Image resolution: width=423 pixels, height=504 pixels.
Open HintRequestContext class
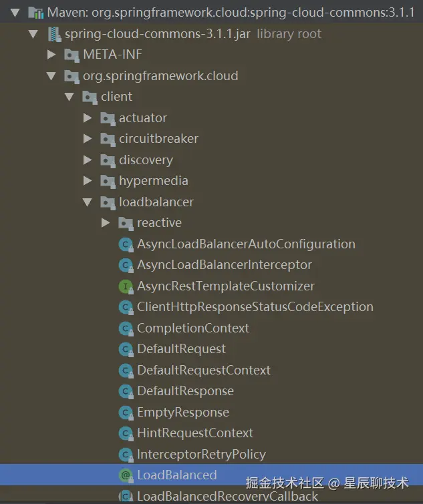click(x=195, y=433)
